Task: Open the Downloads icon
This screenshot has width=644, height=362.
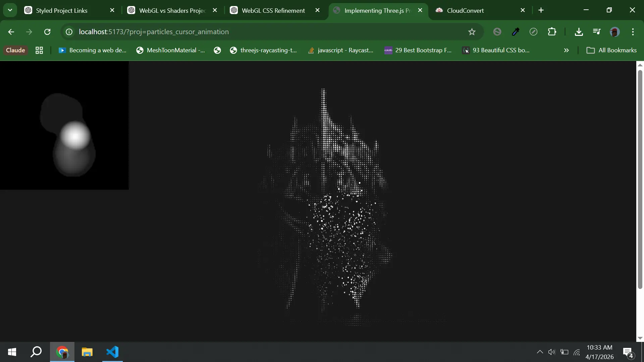Action: tap(579, 32)
